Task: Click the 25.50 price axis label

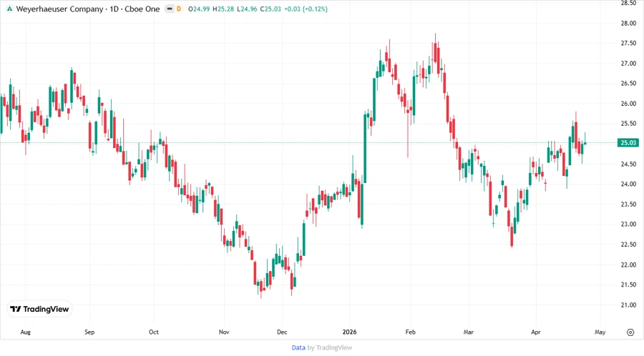Action: coord(628,124)
